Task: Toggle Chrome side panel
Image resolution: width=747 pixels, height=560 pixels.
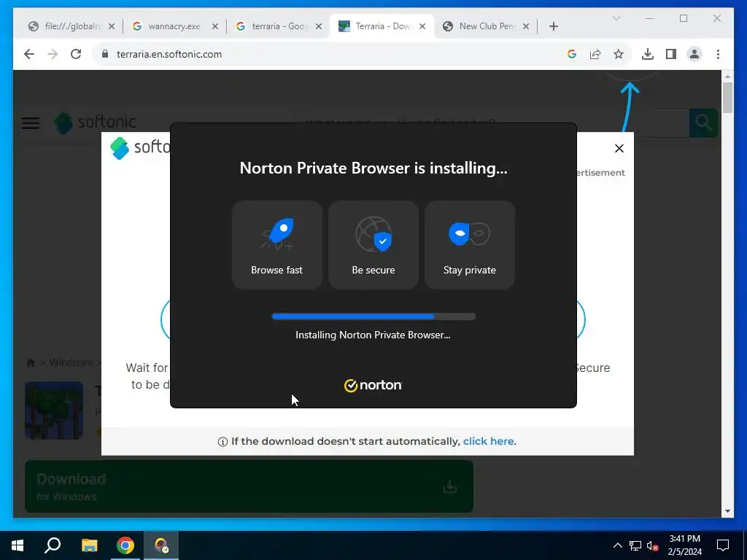Action: [x=671, y=54]
